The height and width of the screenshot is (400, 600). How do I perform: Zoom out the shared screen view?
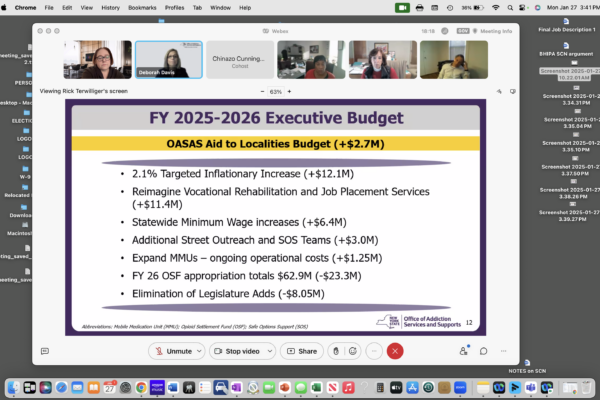tap(262, 91)
